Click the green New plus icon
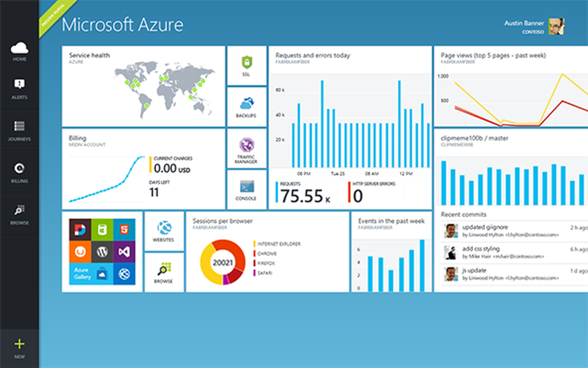 (x=19, y=343)
